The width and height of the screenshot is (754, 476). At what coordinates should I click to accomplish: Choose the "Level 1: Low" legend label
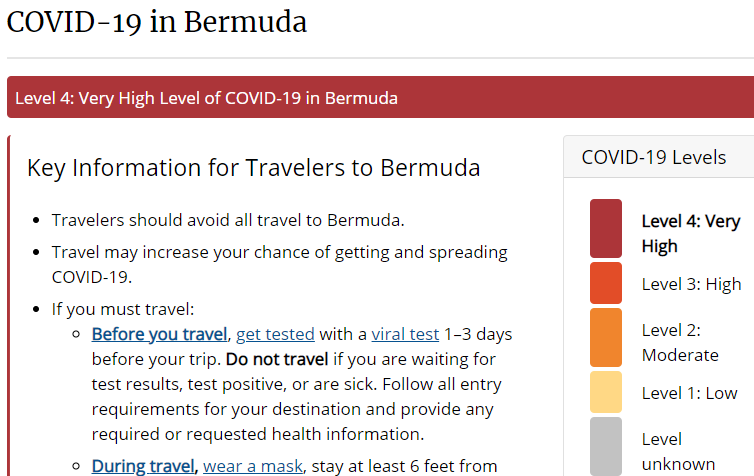click(689, 393)
